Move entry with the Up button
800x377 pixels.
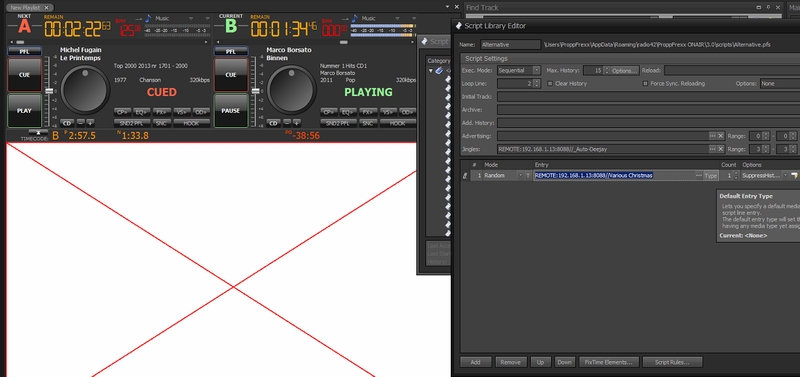click(x=540, y=362)
